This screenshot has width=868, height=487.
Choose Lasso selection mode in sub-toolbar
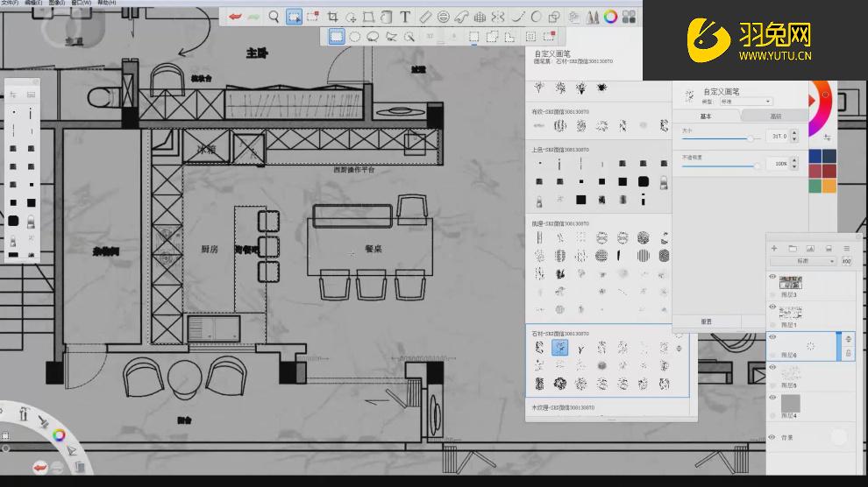(374, 37)
